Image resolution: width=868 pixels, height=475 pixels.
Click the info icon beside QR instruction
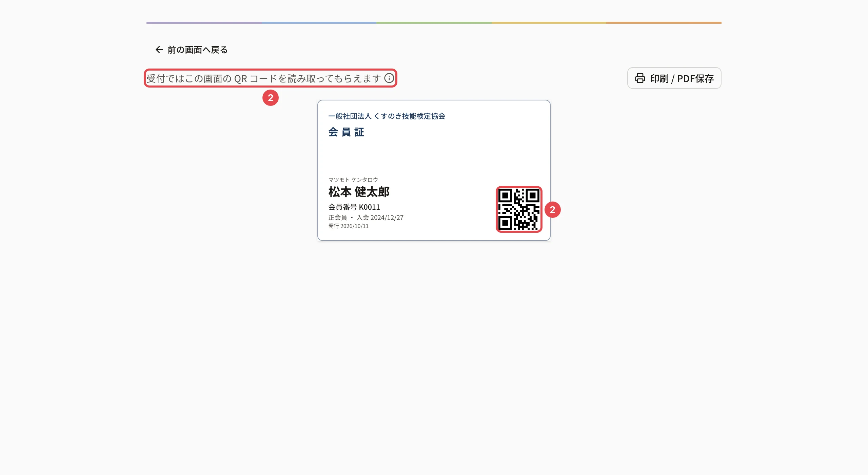(389, 78)
